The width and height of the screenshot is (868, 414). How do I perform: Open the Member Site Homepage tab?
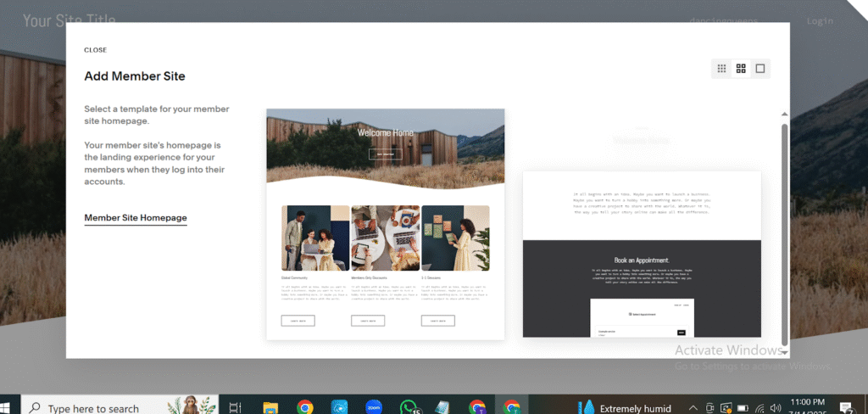136,218
